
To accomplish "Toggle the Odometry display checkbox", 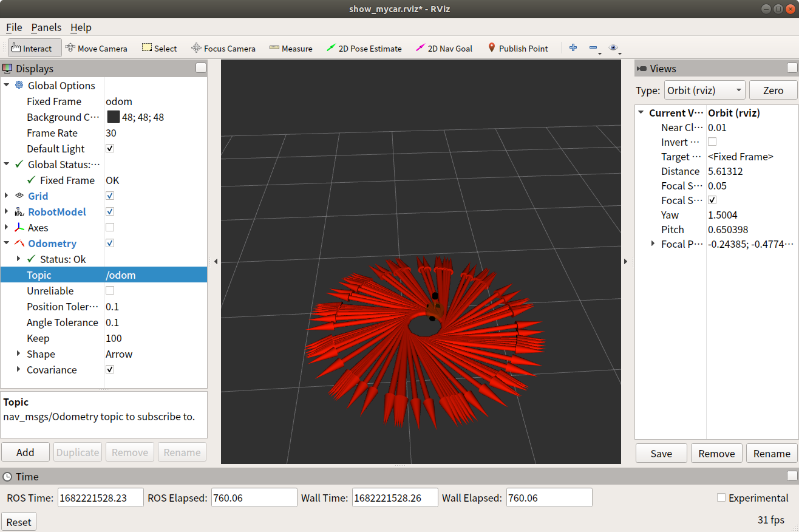I will [110, 244].
